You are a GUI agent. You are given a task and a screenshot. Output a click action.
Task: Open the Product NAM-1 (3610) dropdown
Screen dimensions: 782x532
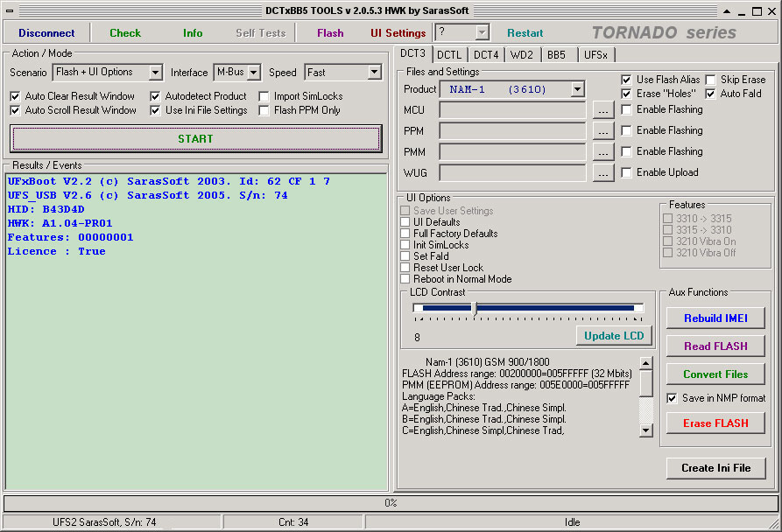coord(577,89)
